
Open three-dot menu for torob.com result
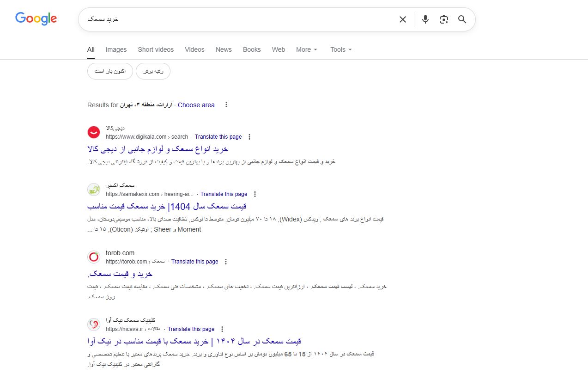pos(226,262)
